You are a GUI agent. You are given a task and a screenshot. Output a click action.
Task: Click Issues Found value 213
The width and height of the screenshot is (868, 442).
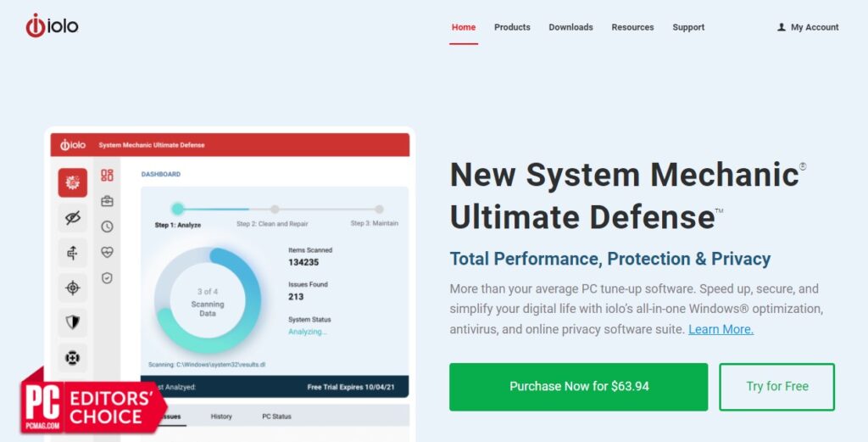point(296,297)
